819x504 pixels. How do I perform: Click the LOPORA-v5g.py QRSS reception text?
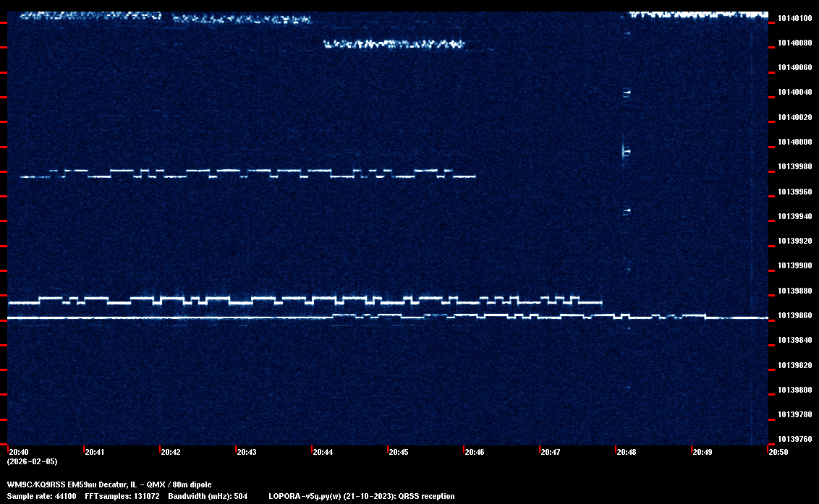pyautogui.click(x=361, y=497)
